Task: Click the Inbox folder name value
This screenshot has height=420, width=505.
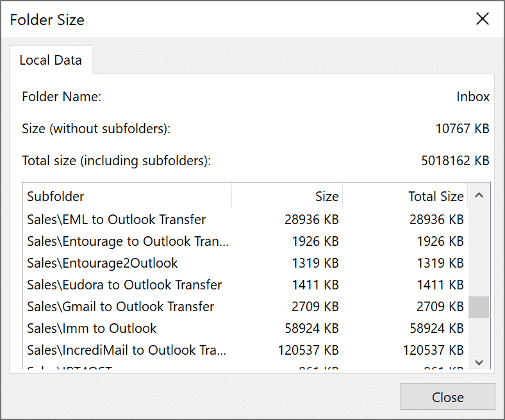Action: 473,97
